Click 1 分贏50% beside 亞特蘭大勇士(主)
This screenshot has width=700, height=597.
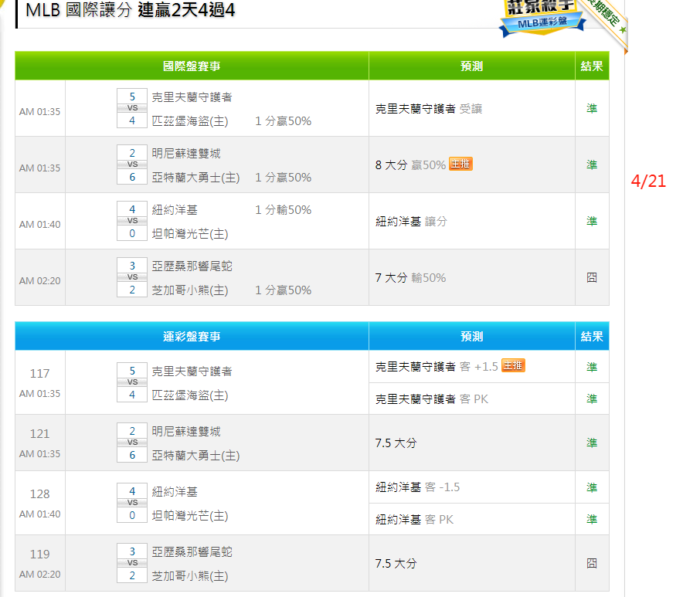[x=283, y=178]
